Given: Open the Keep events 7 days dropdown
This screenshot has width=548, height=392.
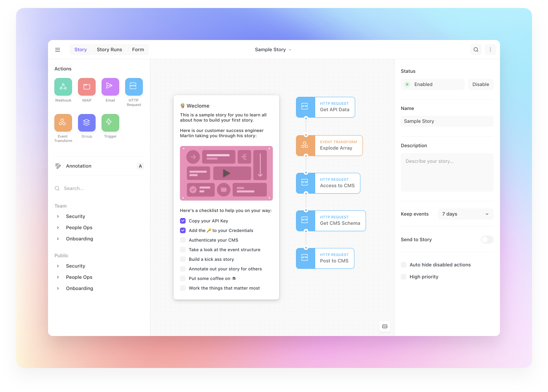Looking at the screenshot, I should [x=466, y=214].
